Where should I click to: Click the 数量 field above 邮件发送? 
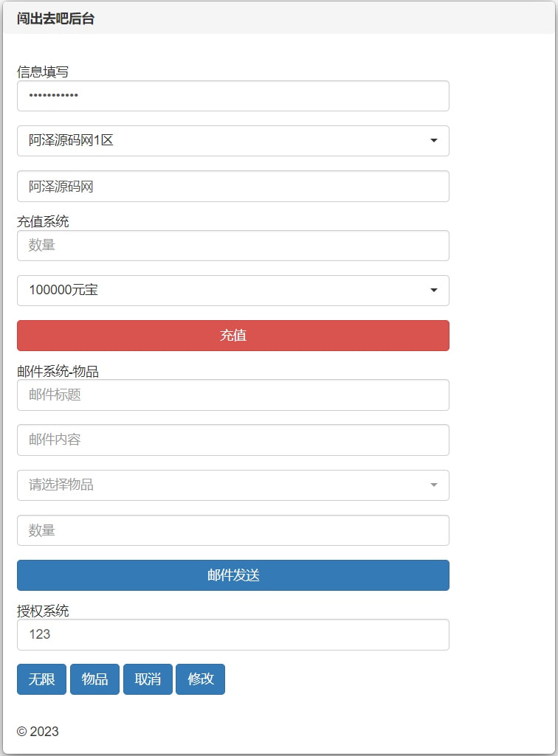click(x=232, y=530)
